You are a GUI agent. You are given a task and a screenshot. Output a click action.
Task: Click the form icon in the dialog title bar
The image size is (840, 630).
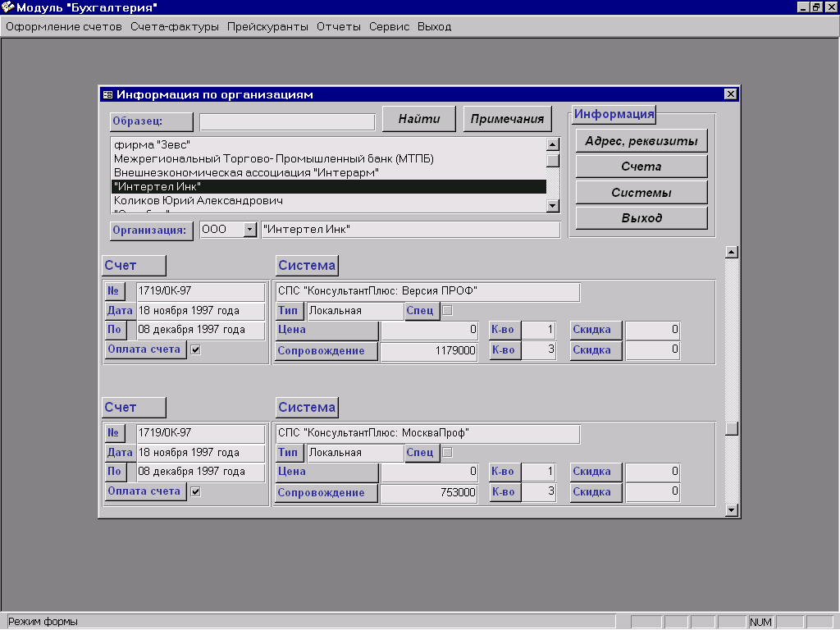pos(107,95)
